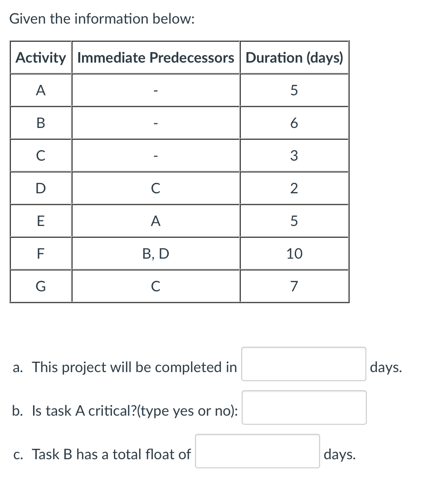The image size is (448, 481).
Task: Click the predecessor cell showing B, D
Action: point(155,254)
